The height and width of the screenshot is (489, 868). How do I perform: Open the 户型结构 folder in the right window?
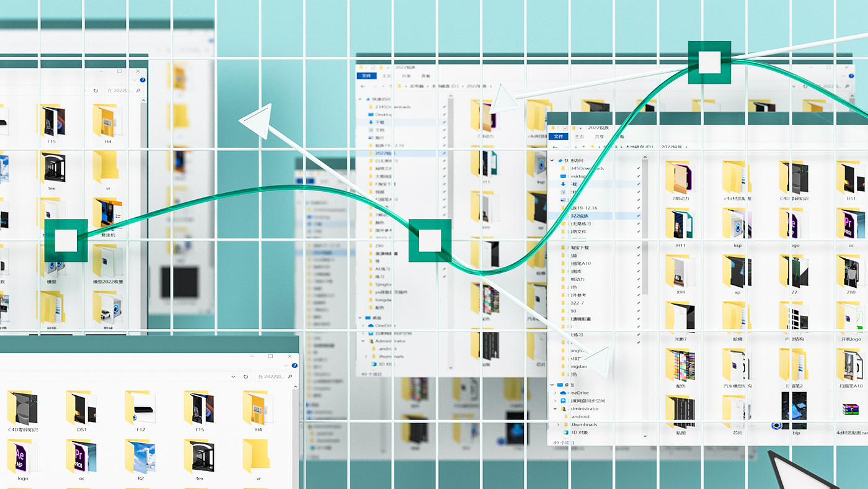794,321
